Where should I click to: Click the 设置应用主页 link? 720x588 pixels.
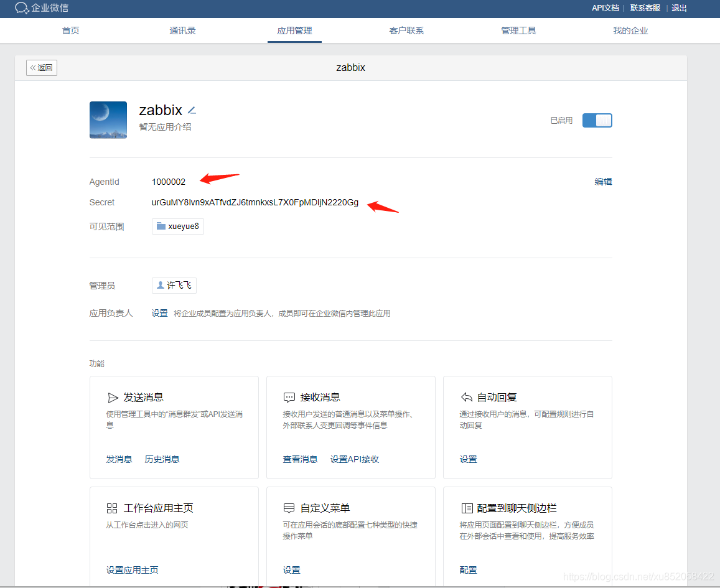click(x=133, y=569)
